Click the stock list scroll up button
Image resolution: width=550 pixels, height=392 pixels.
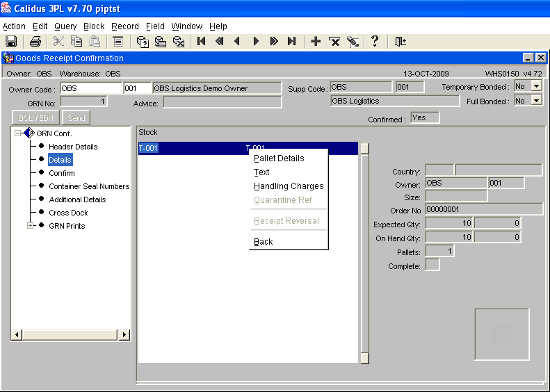click(365, 148)
